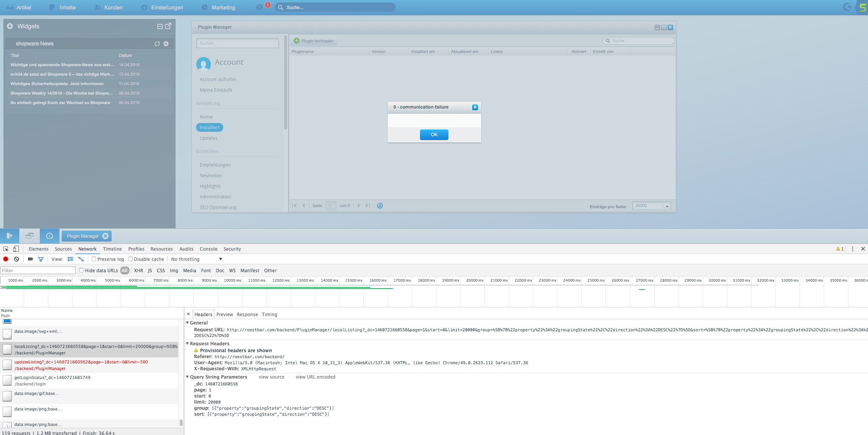Open the Response tab of request
The width and height of the screenshot is (868, 435).
[247, 314]
